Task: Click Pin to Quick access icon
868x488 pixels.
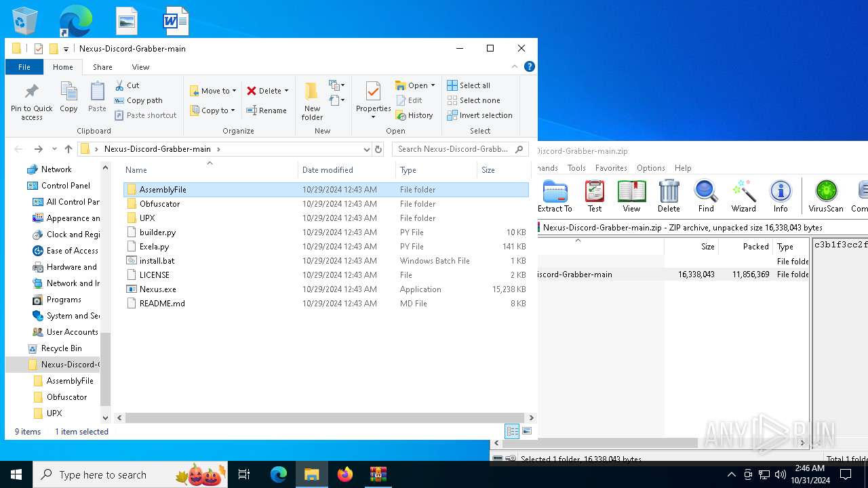Action: click(x=31, y=102)
